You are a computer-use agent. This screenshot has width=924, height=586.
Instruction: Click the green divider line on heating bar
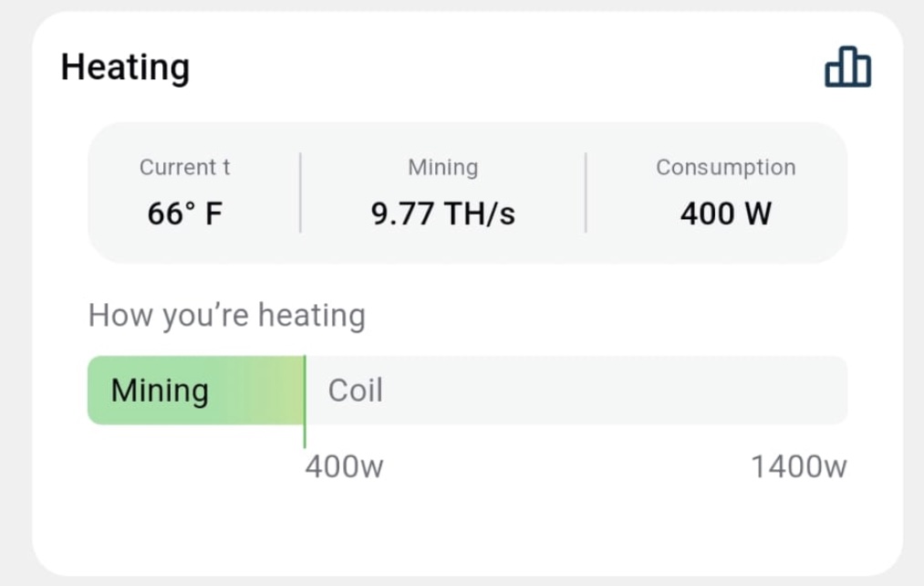pos(305,402)
